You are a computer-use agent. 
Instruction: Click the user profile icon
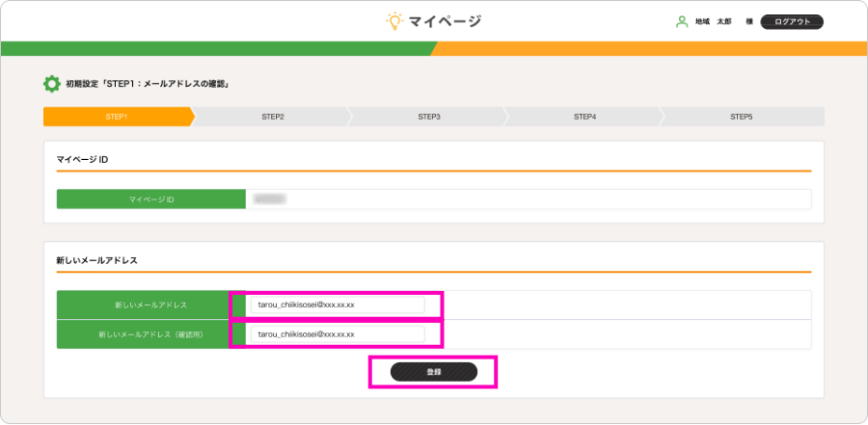click(682, 21)
